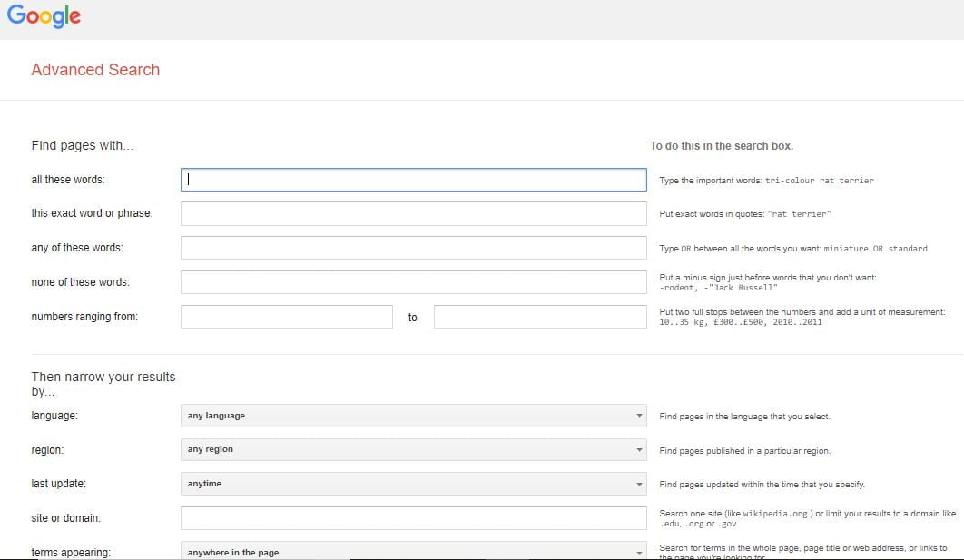Click the "any of these words" field
This screenshot has width=964, height=560.
(414, 247)
